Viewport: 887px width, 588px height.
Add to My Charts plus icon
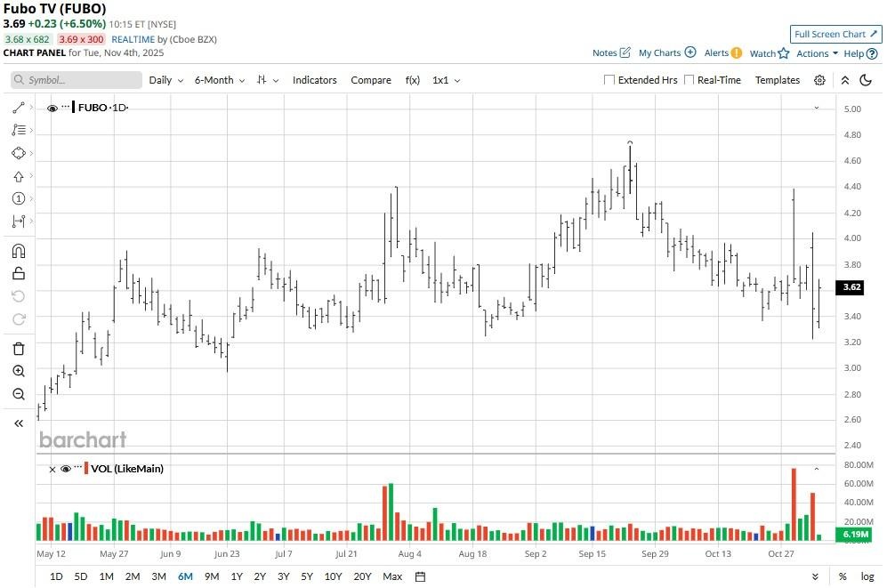pyautogui.click(x=690, y=52)
